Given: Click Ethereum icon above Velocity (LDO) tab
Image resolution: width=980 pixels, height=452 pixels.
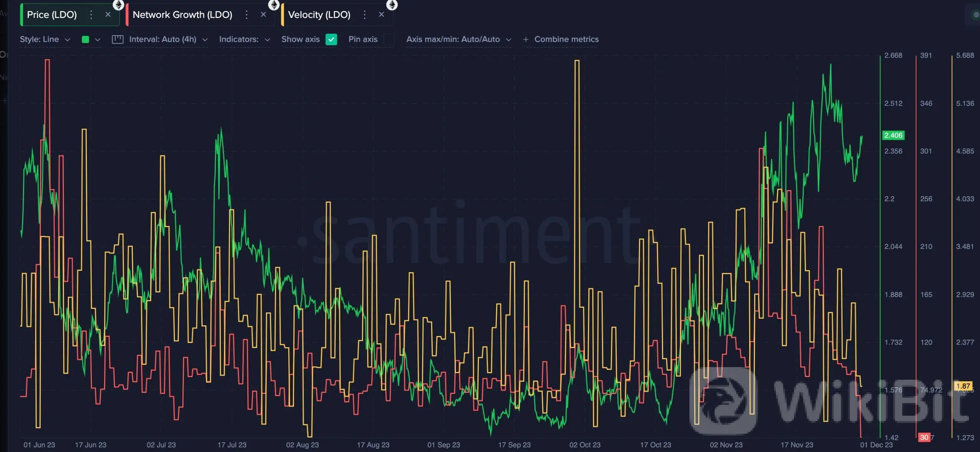Looking at the screenshot, I should [x=392, y=5].
